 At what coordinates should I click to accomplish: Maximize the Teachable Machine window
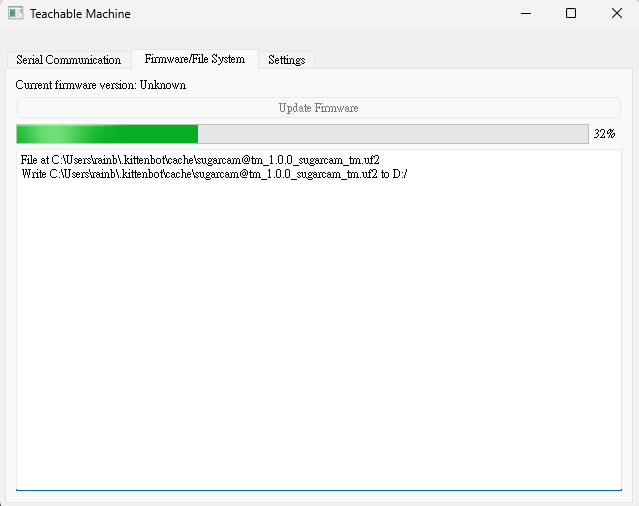(x=571, y=13)
